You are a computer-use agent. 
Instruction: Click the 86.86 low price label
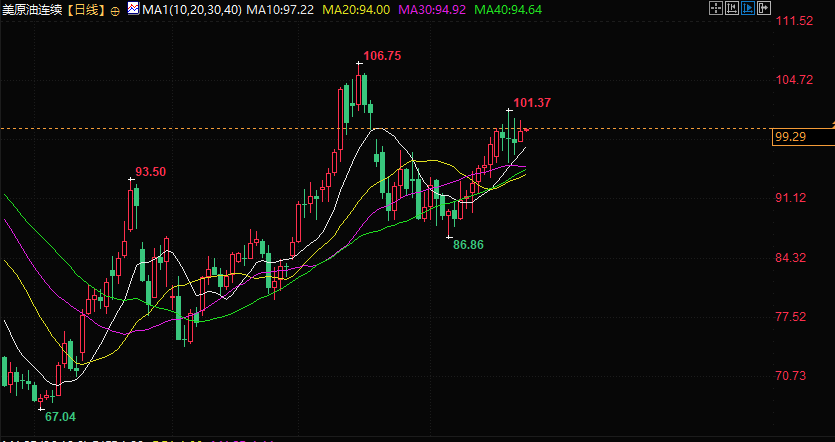[468, 245]
